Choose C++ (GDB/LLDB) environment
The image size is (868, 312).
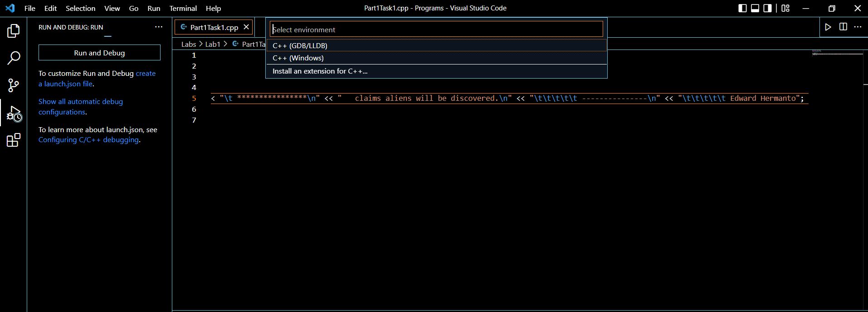(436, 45)
